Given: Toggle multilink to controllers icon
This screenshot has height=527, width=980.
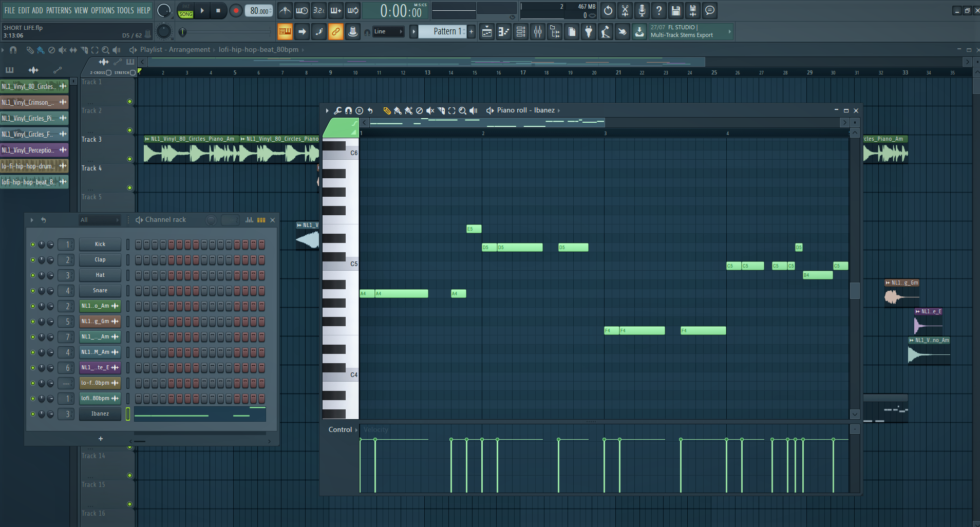Looking at the screenshot, I should point(353,32).
